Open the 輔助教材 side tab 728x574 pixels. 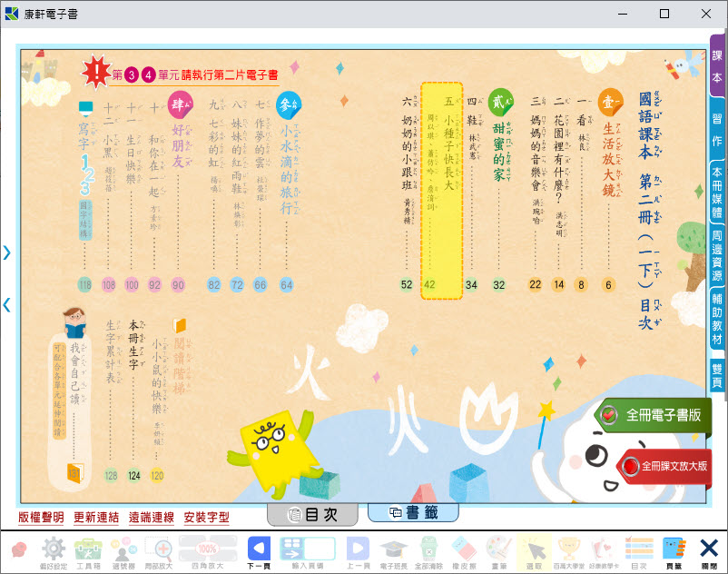(x=717, y=319)
